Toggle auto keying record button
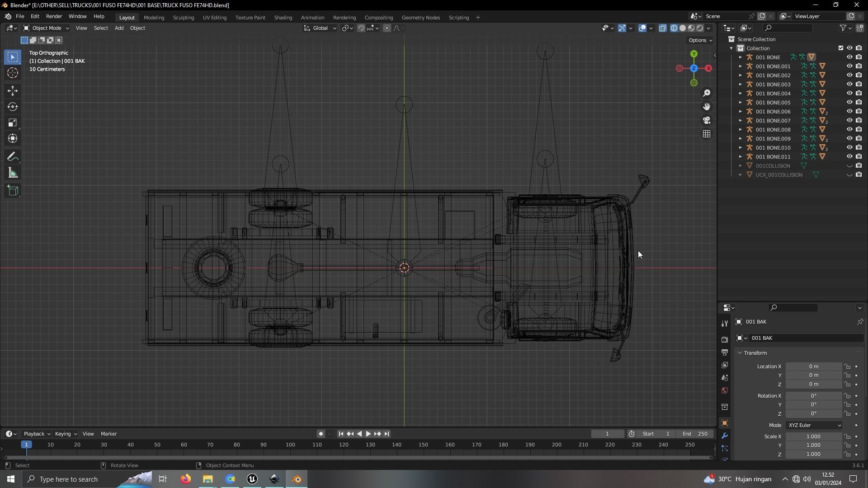Viewport: 868px width, 488px height. (x=321, y=434)
